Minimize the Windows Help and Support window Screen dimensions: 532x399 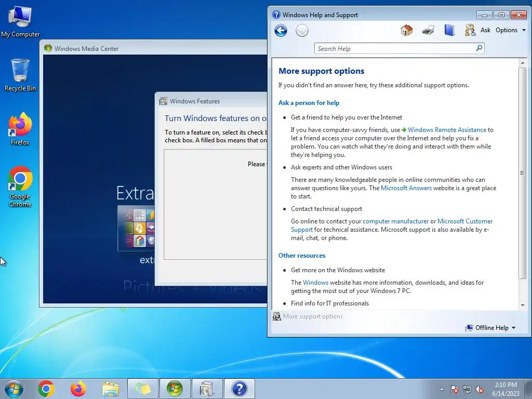pyautogui.click(x=484, y=15)
